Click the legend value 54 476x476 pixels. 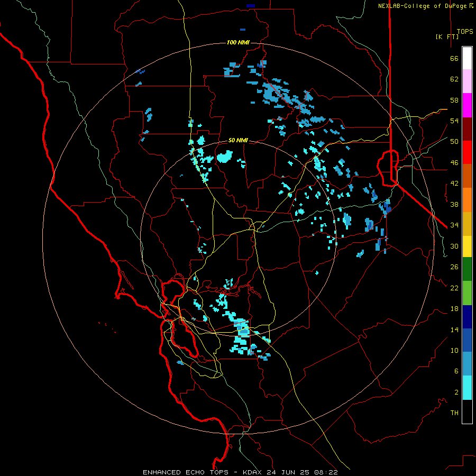click(454, 121)
